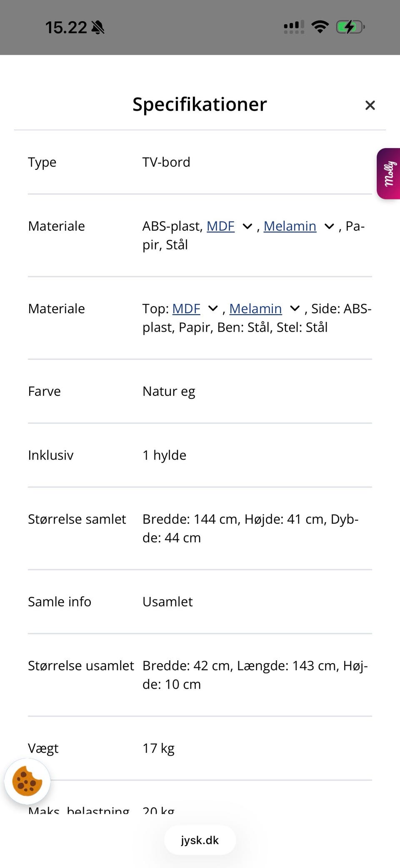Tap the cellular signal bars icon
Image resolution: width=400 pixels, height=868 pixels.
[x=292, y=26]
